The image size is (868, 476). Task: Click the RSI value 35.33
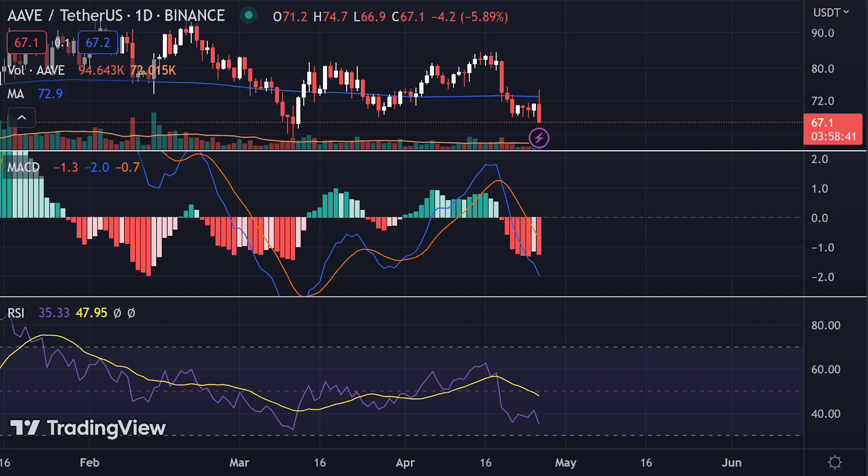tap(54, 313)
